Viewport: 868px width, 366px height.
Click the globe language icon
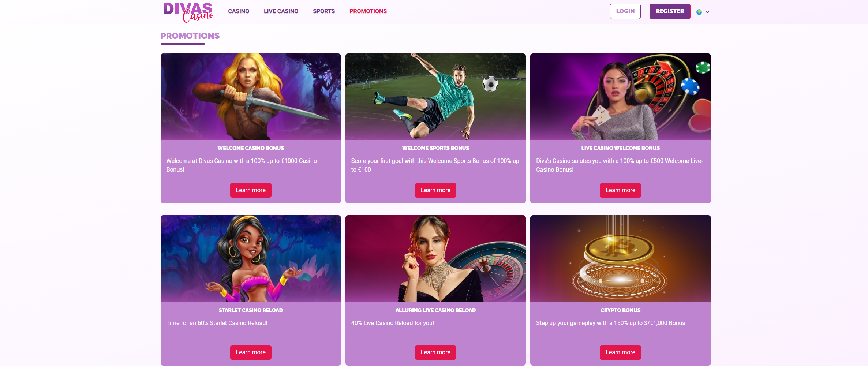click(x=699, y=12)
